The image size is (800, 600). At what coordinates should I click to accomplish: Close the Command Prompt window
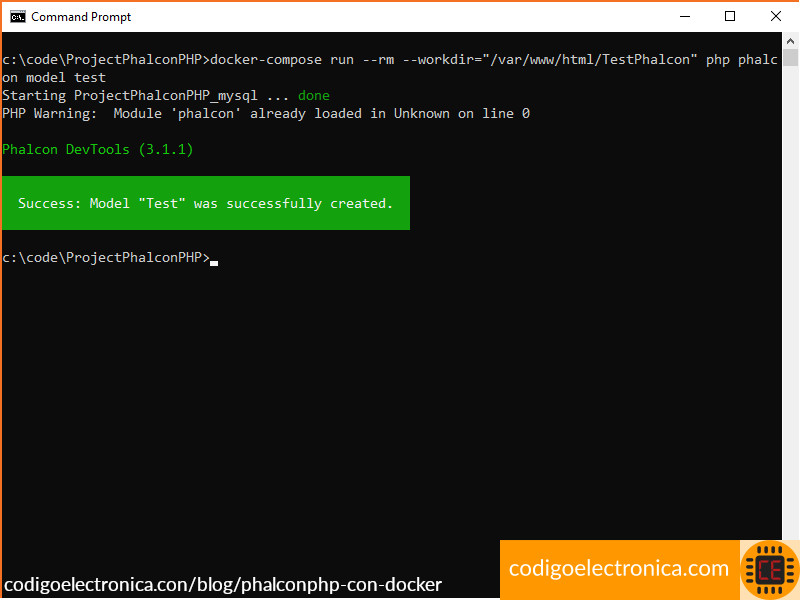point(776,17)
